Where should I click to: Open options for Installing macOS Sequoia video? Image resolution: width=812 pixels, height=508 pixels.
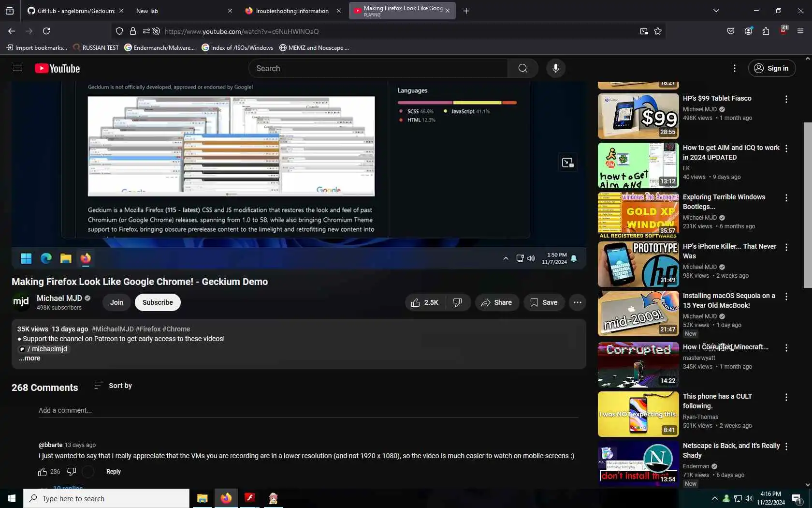point(786,297)
